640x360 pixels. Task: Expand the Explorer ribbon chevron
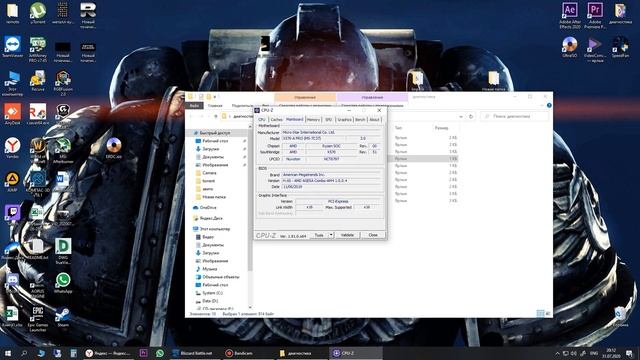pyautogui.click(x=542, y=105)
